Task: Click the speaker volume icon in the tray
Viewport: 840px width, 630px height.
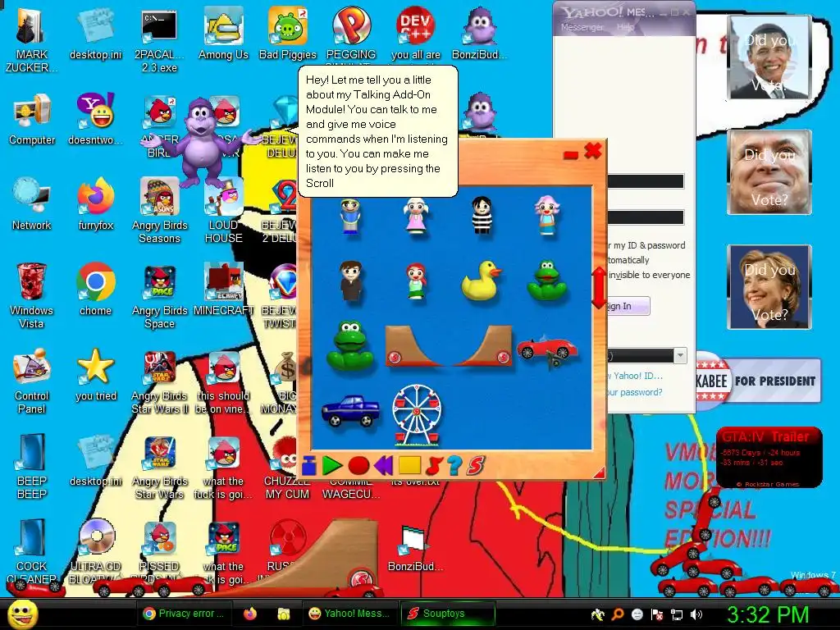Action: point(696,614)
